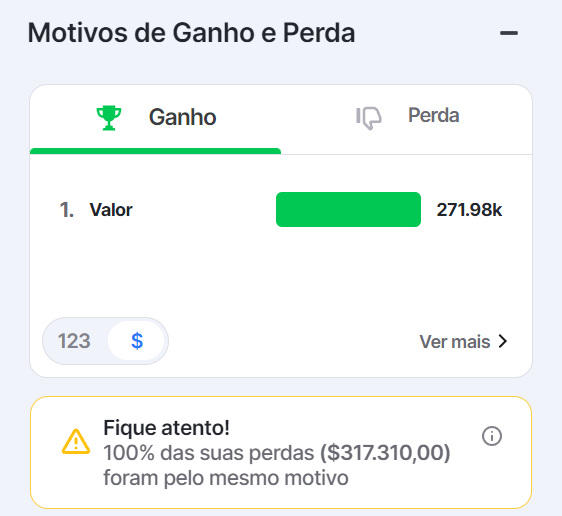The height and width of the screenshot is (516, 562).
Task: Click the green Valor progress bar
Action: click(x=348, y=210)
